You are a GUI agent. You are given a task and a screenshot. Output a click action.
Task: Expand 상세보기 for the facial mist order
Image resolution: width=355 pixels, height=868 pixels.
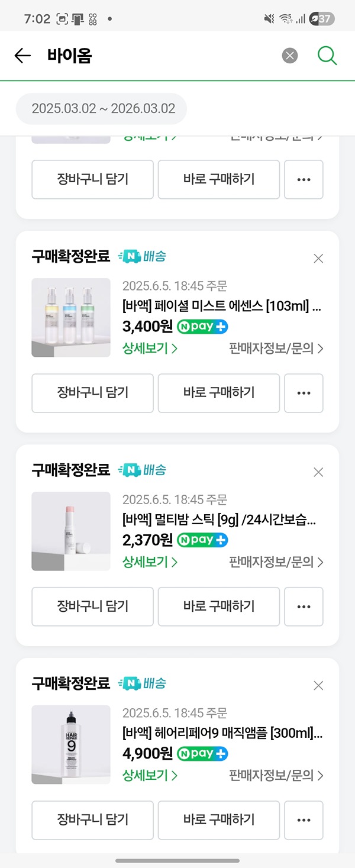150,349
